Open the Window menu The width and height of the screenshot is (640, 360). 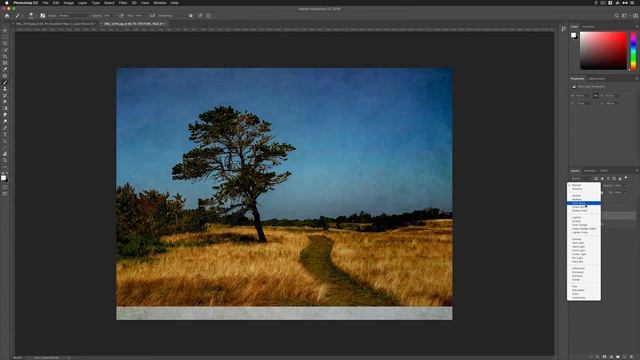coord(160,3)
